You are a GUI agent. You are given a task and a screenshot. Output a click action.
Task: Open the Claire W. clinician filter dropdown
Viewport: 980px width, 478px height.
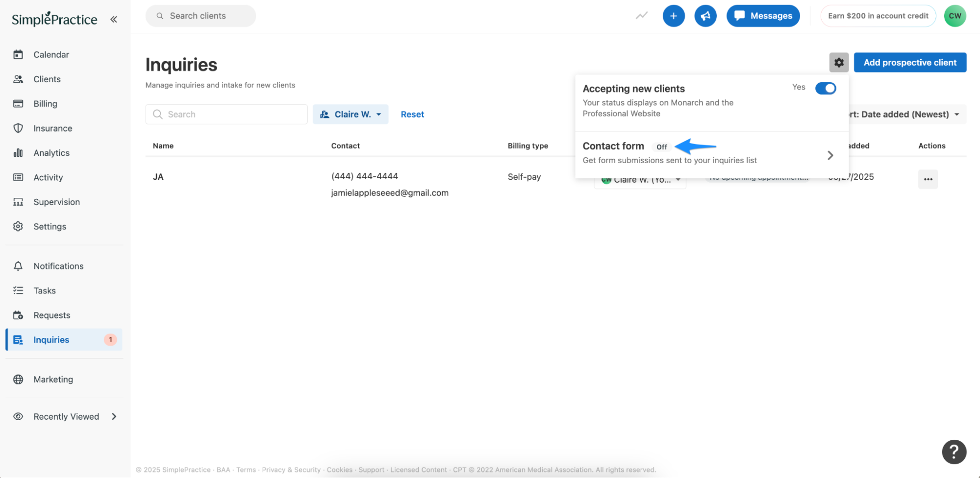point(351,114)
